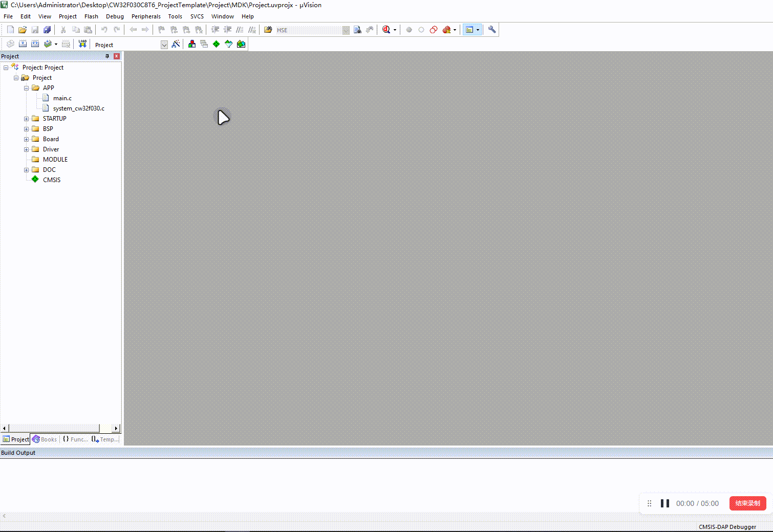773x532 pixels.
Task: Expand the Driver folder
Action: pos(26,149)
